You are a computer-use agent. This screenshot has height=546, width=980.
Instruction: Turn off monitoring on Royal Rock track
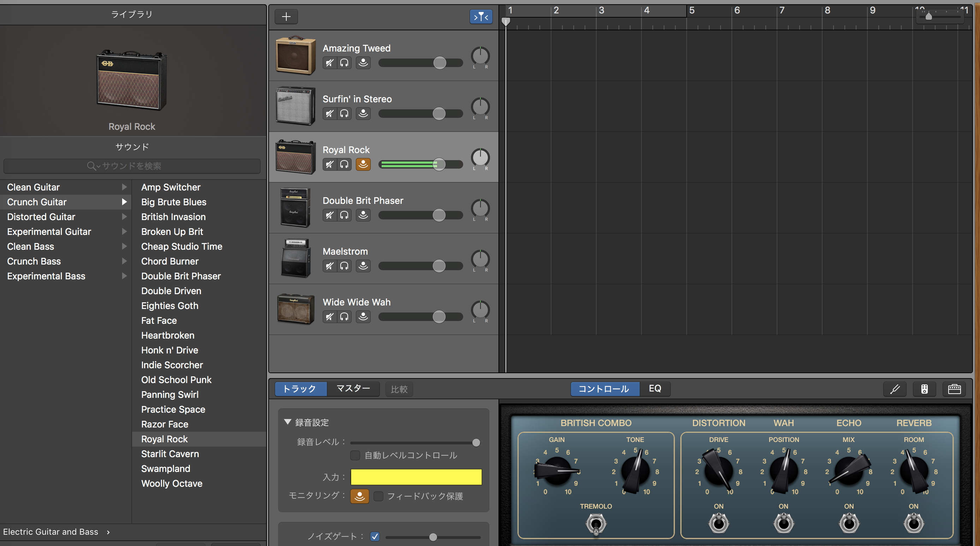click(363, 164)
